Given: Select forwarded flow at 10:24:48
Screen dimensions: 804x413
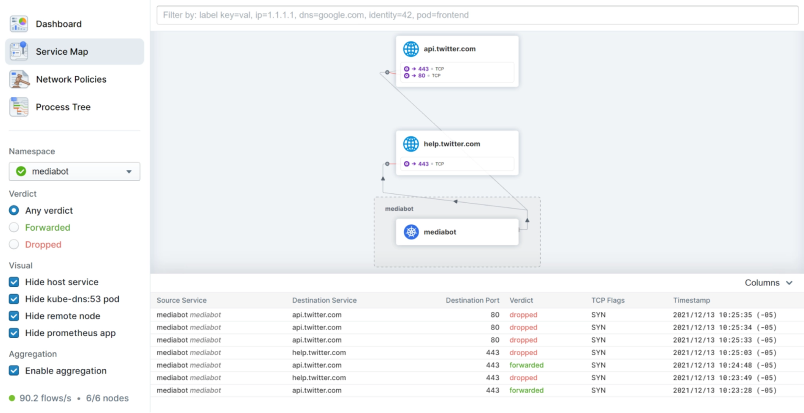Looking at the screenshot, I should coord(477,365).
